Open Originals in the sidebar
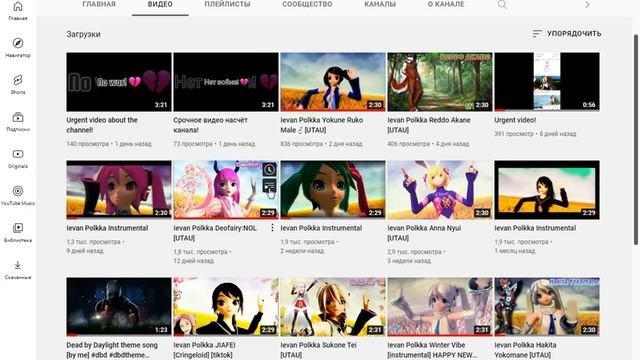This screenshot has width=640, height=360. tap(18, 154)
